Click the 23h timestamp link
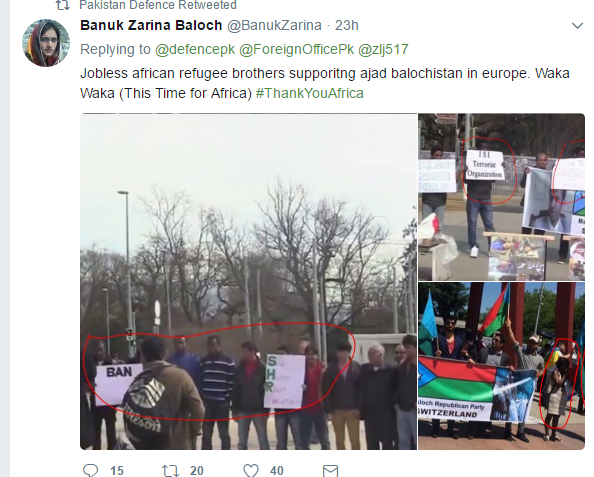Image resolution: width=594 pixels, height=477 pixels. coord(347,25)
